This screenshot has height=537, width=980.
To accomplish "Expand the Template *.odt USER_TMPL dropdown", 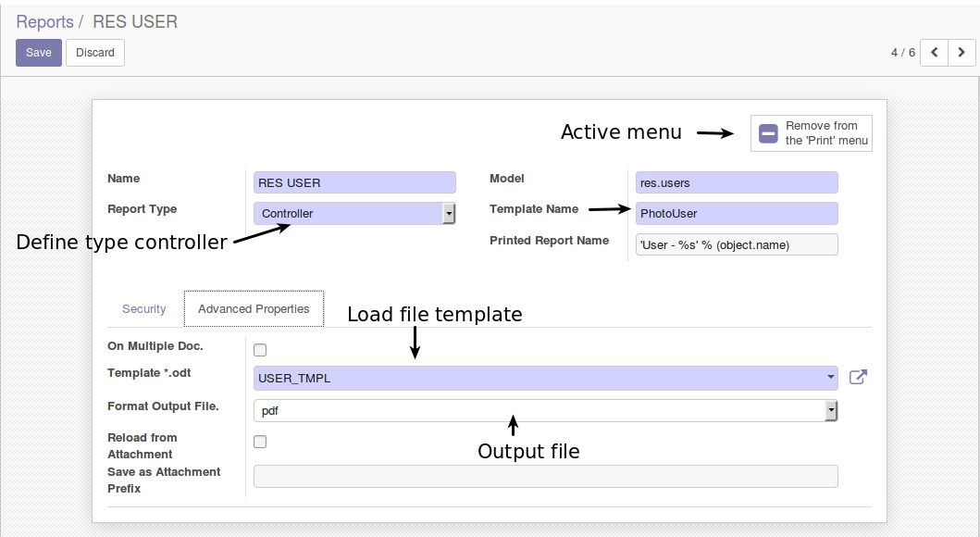I will (546, 378).
